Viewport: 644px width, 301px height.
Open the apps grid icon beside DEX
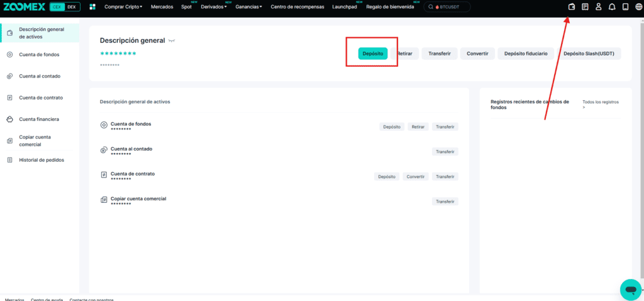(92, 7)
